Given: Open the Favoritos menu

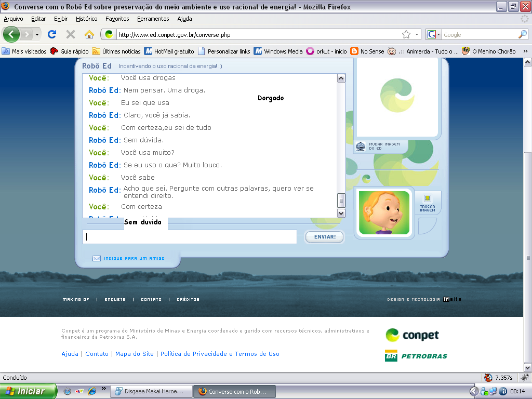Looking at the screenshot, I should [117, 19].
